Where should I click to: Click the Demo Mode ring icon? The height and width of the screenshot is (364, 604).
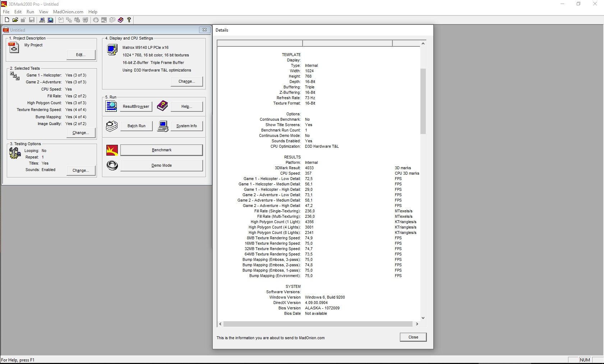pos(112,165)
